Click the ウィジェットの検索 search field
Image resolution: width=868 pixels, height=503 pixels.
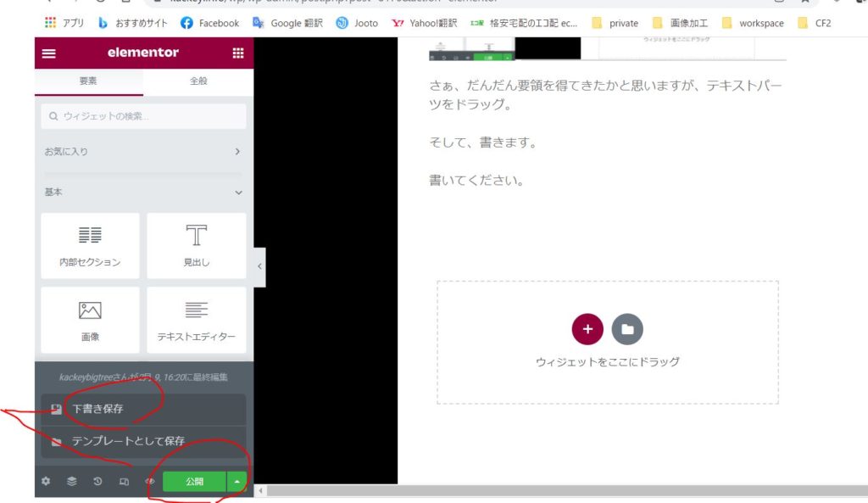pos(142,116)
